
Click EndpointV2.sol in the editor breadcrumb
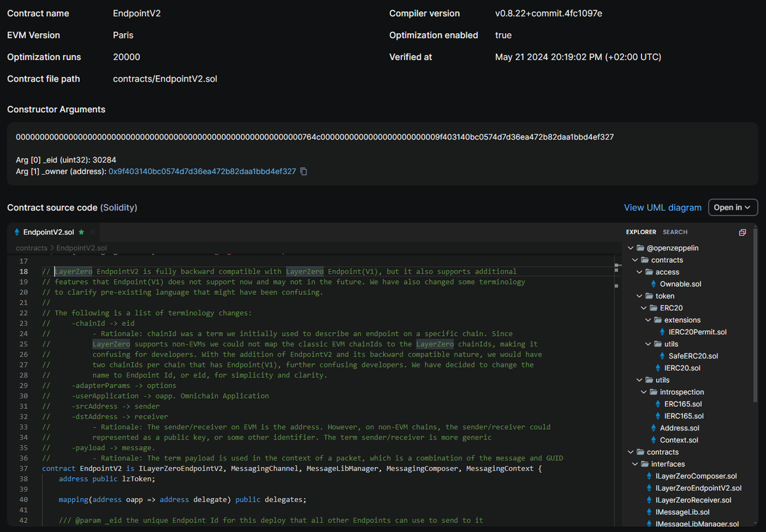tap(82, 248)
